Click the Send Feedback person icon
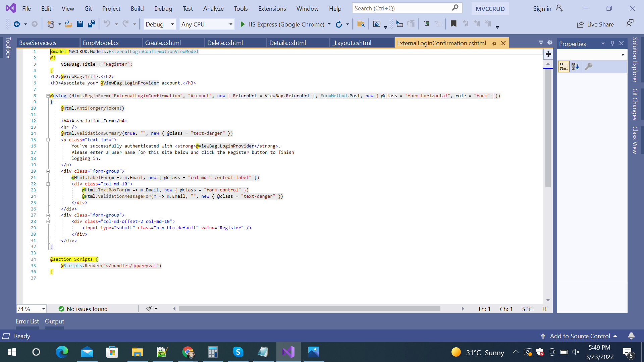The height and width of the screenshot is (362, 644). [x=630, y=23]
